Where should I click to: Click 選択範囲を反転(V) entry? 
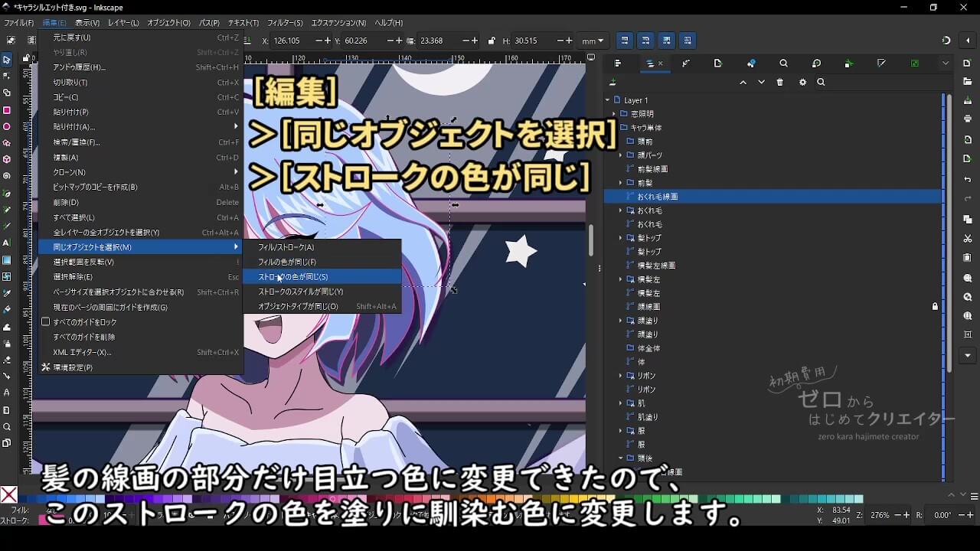click(x=141, y=262)
